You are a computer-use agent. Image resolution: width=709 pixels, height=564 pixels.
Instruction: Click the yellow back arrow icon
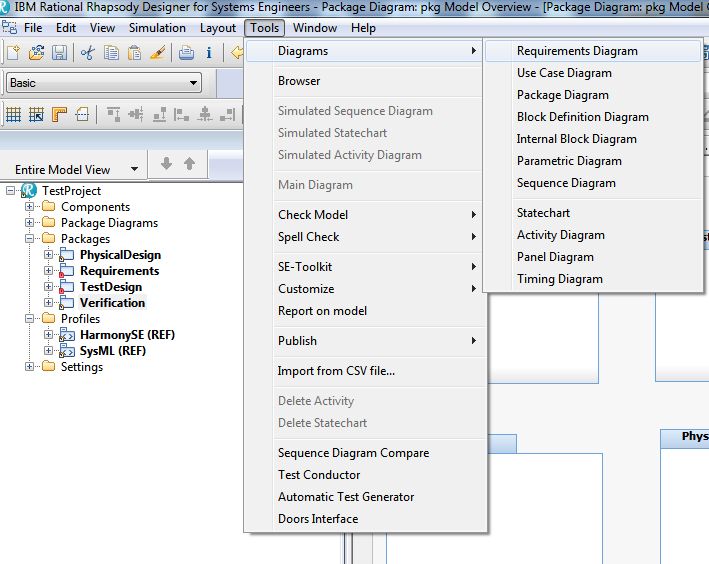click(237, 53)
